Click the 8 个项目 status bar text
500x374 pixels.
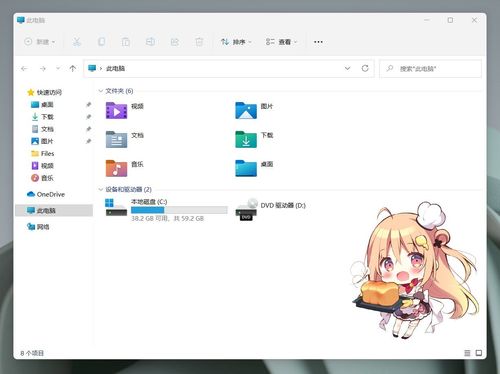click(32, 353)
